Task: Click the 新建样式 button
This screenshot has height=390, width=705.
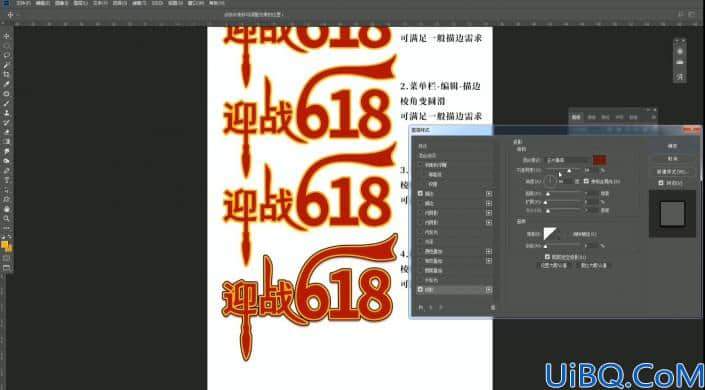Action: (672, 172)
